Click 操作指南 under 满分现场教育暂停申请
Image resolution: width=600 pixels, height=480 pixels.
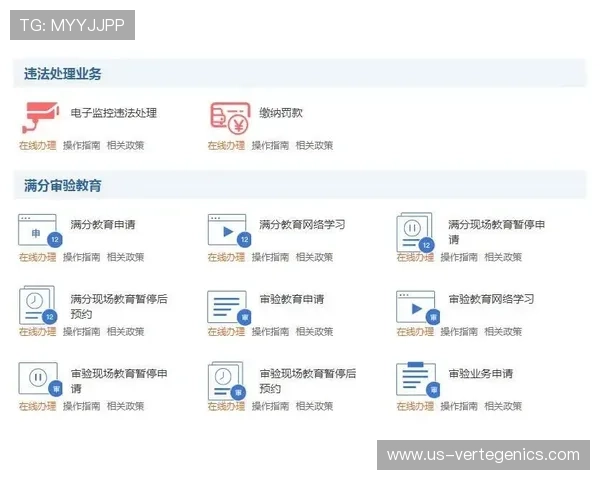(459, 257)
